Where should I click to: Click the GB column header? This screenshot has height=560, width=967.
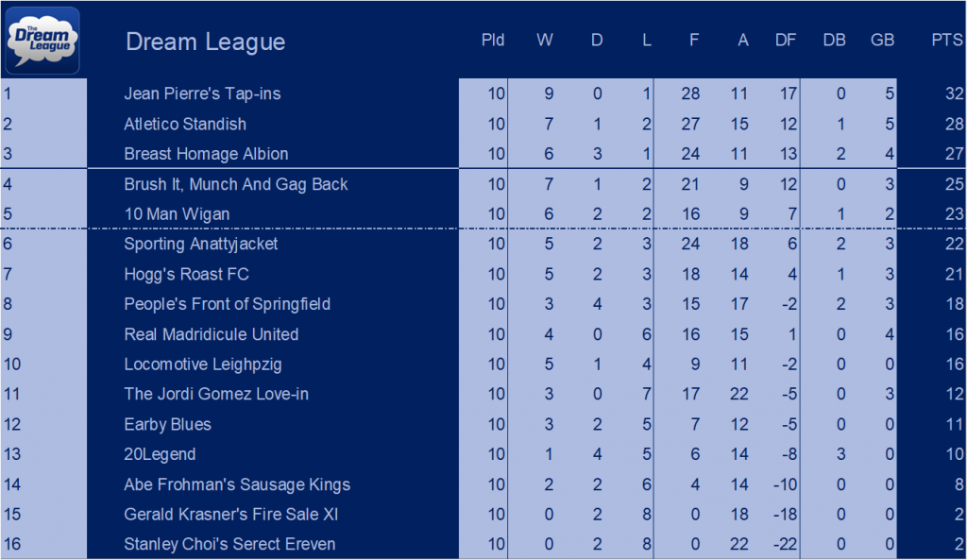click(x=882, y=40)
